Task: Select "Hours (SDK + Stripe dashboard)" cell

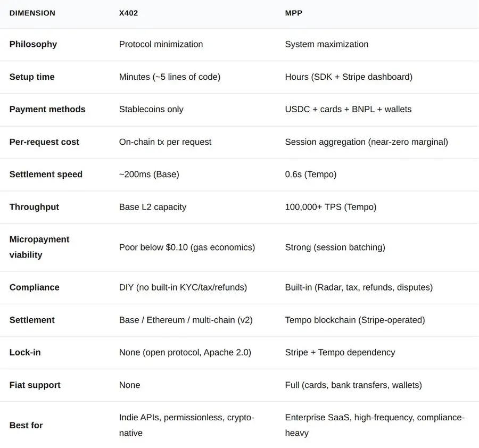Action: (x=349, y=77)
